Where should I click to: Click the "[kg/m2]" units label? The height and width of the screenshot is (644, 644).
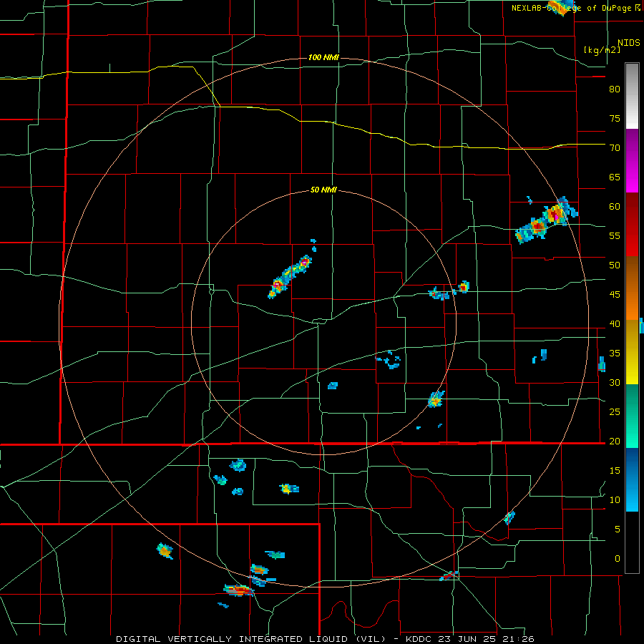pos(602,49)
